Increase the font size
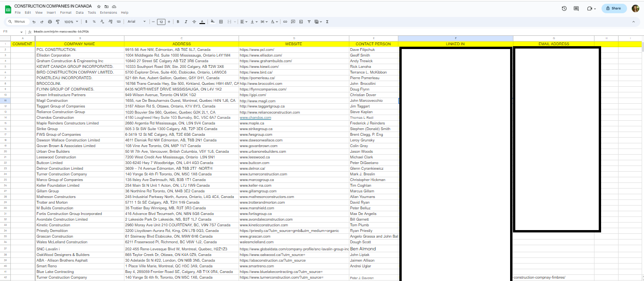The image size is (644, 281). tap(169, 22)
